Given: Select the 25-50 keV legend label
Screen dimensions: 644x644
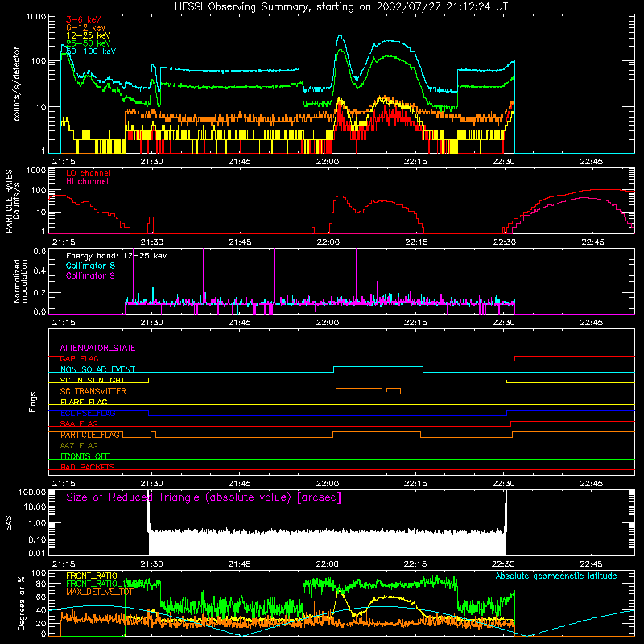Looking at the screenshot, I should 89,43.
